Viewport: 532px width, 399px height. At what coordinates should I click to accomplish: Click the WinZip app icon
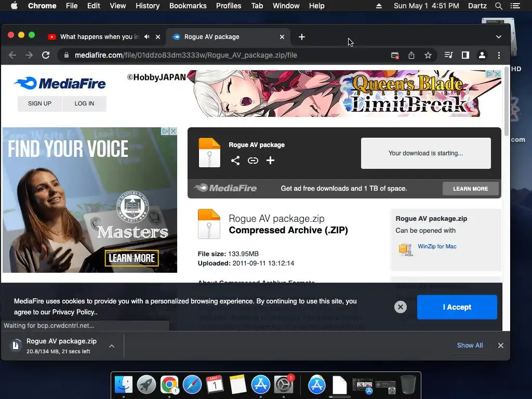click(405, 250)
